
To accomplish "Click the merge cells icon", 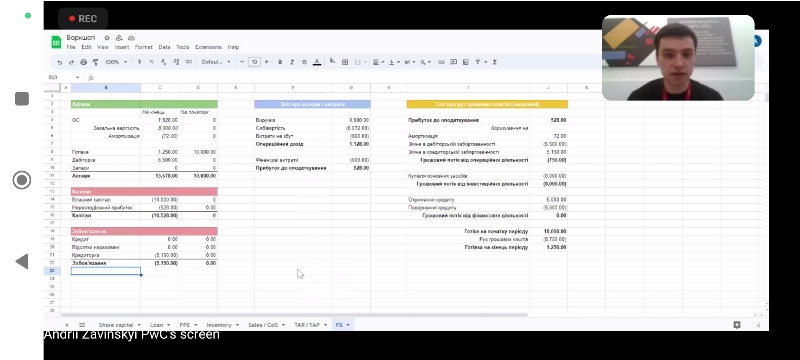I will coord(358,62).
